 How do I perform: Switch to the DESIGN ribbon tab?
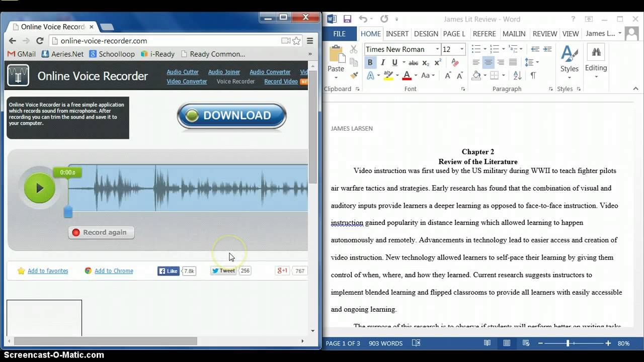tap(426, 34)
